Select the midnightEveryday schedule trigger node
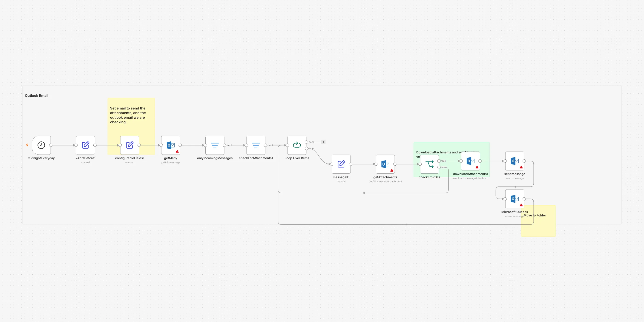The image size is (644, 322). pos(41,145)
